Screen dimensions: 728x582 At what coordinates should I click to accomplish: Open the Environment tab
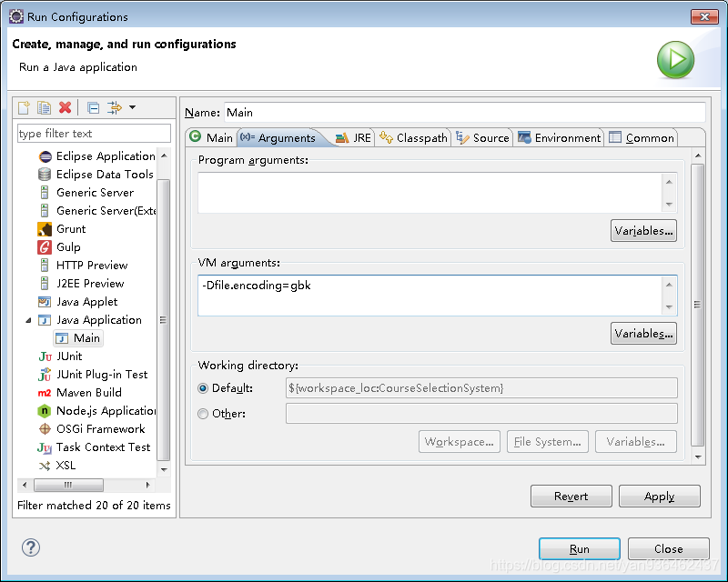pos(559,138)
